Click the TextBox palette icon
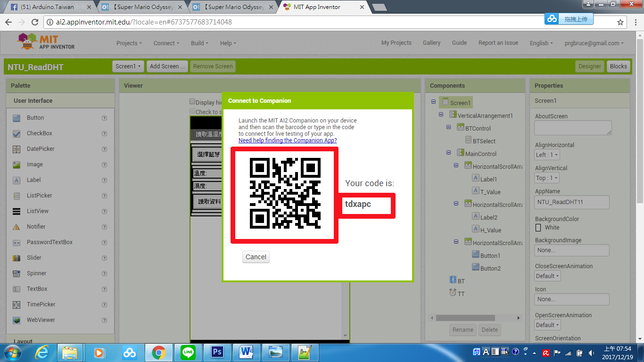644x362 pixels. click(17, 289)
